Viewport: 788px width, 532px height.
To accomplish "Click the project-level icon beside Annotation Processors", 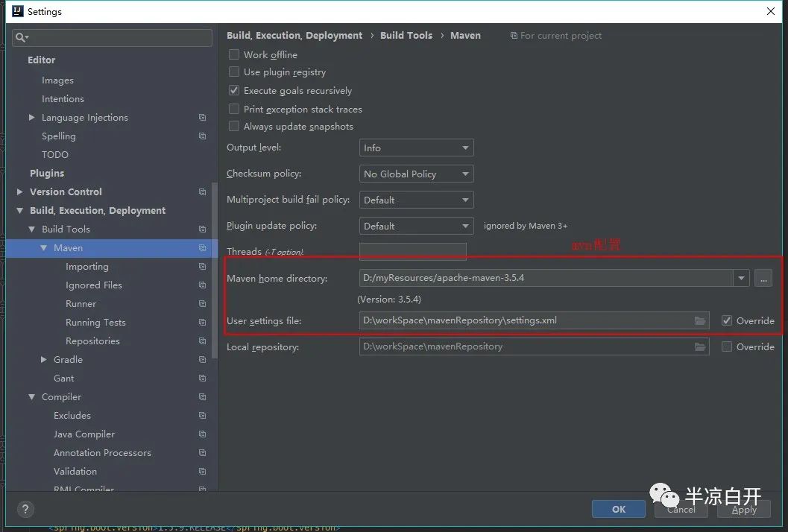I will pos(202,452).
